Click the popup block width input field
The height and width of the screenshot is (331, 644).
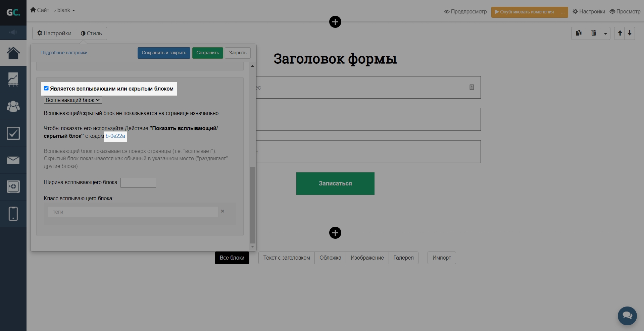pyautogui.click(x=138, y=183)
